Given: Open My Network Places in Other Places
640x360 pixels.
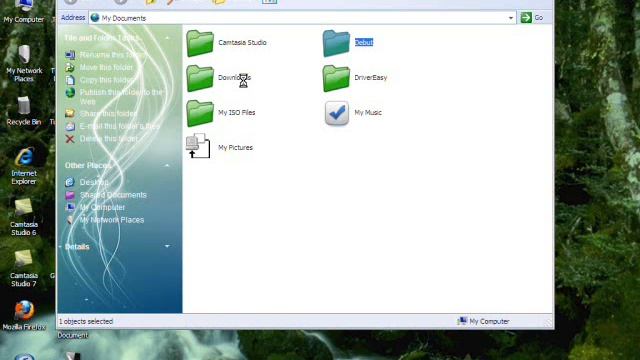Looking at the screenshot, I should click(112, 220).
